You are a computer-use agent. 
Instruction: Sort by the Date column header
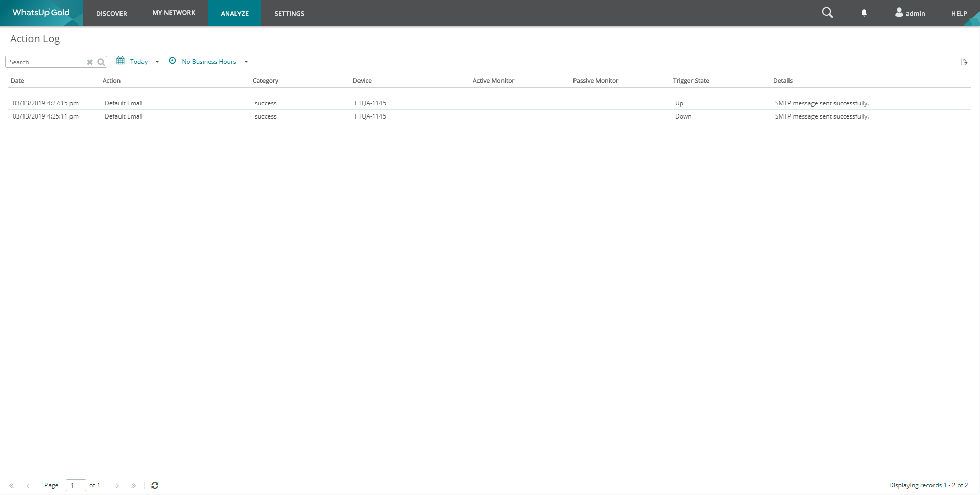coord(17,81)
